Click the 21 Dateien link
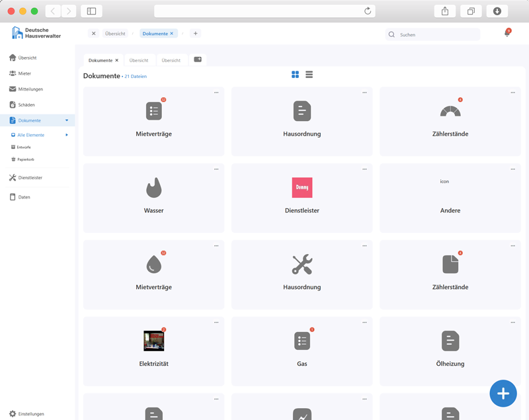 (x=136, y=77)
